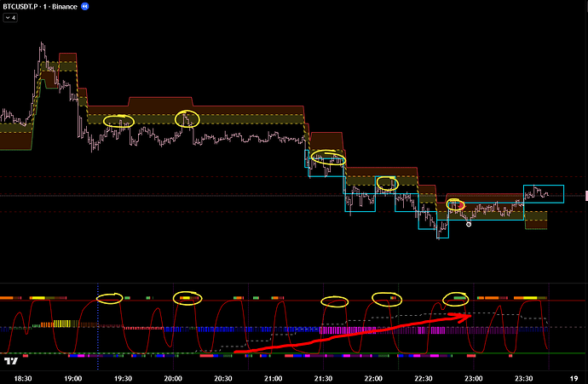Viewport: 588px width, 384px height.
Task: Click the 19:00 time axis label
Action: (x=72, y=376)
